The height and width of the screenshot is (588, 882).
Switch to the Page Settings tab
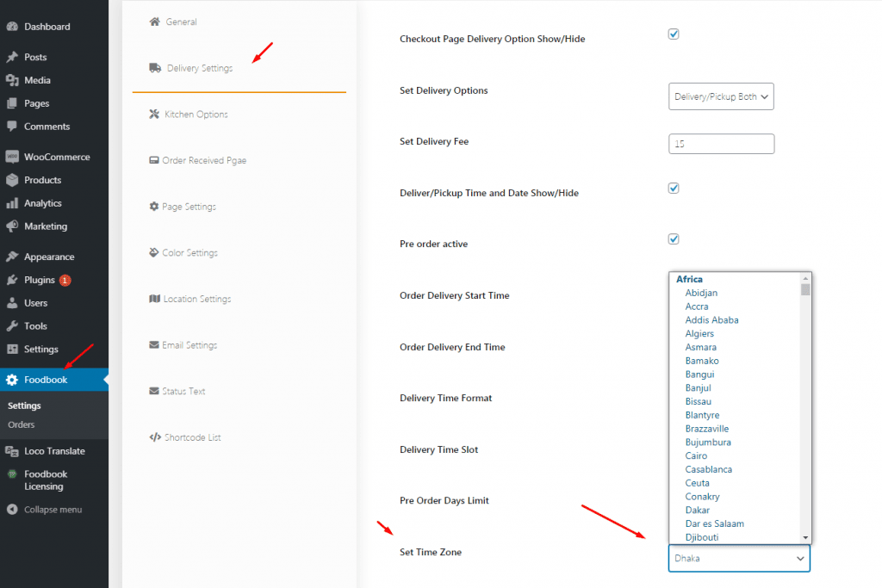click(188, 207)
